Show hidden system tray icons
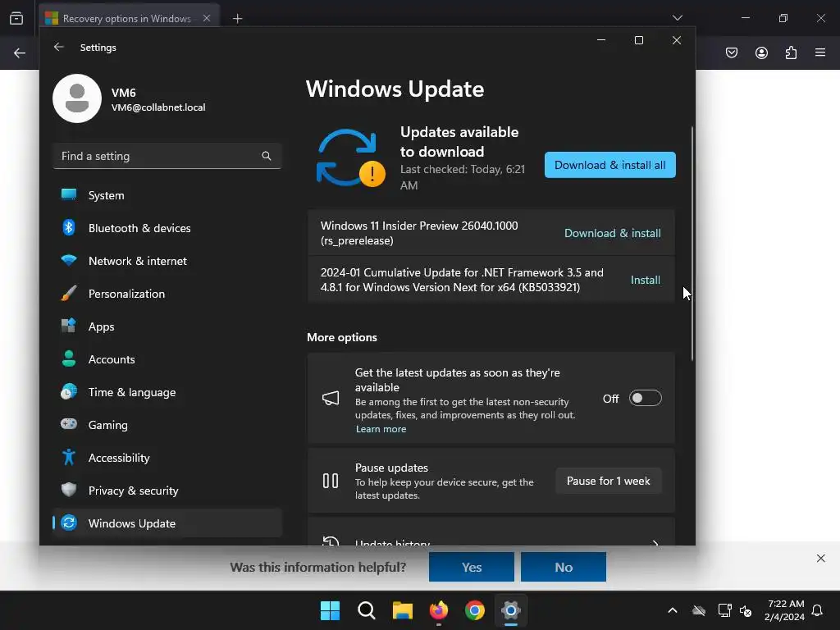Screen dimensions: 840x630 coord(673,610)
